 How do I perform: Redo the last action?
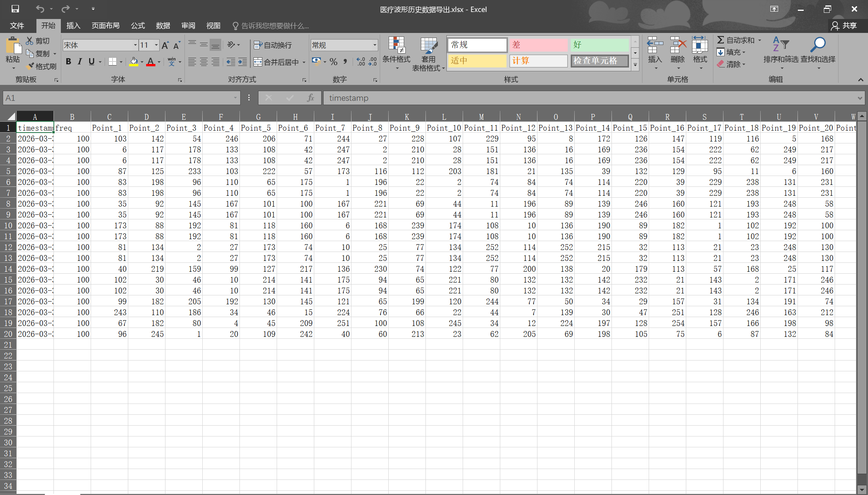tap(65, 9)
